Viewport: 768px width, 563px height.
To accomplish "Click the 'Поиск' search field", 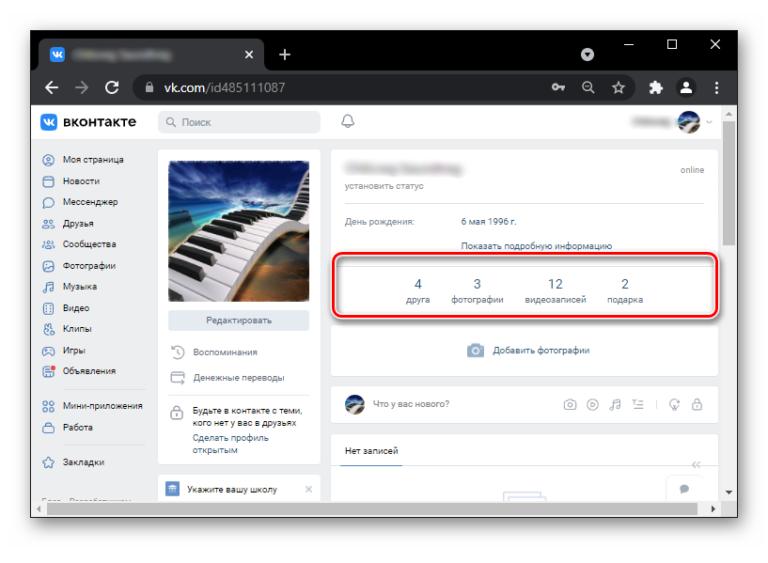I will 240,122.
